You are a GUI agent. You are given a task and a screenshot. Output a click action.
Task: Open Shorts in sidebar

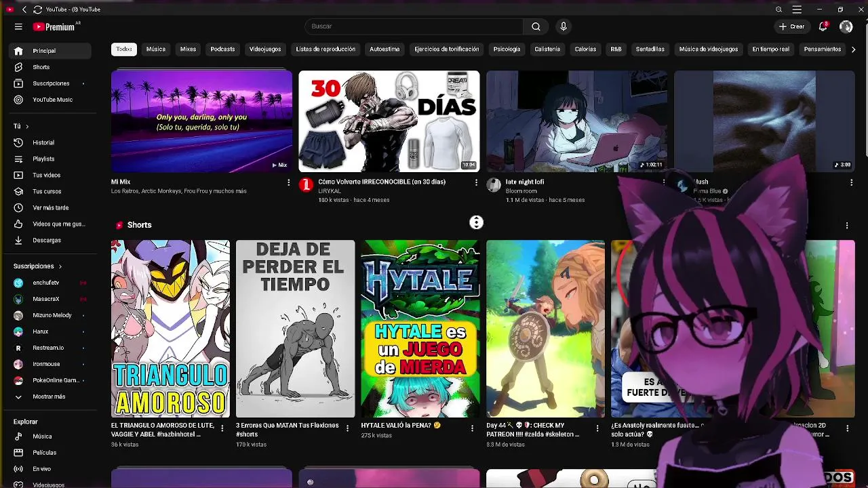pyautogui.click(x=50, y=67)
